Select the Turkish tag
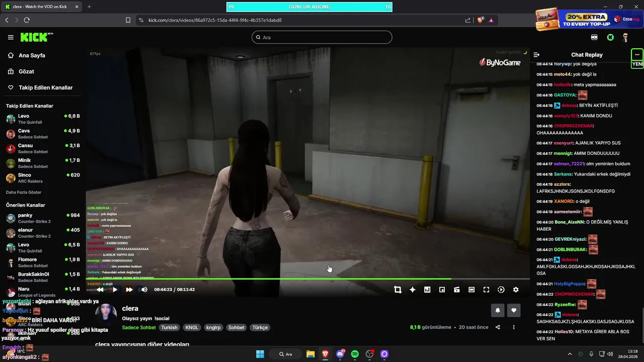This screenshot has height=362, width=644. point(170,327)
